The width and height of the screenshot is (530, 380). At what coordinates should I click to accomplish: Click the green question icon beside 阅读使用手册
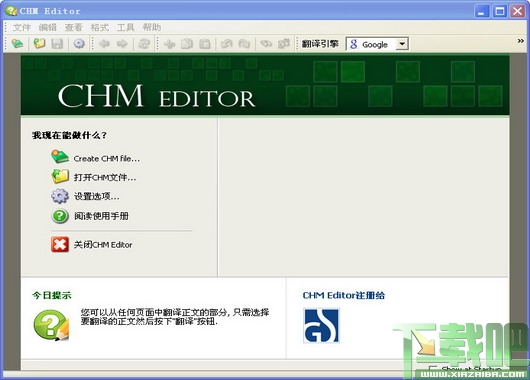point(60,216)
